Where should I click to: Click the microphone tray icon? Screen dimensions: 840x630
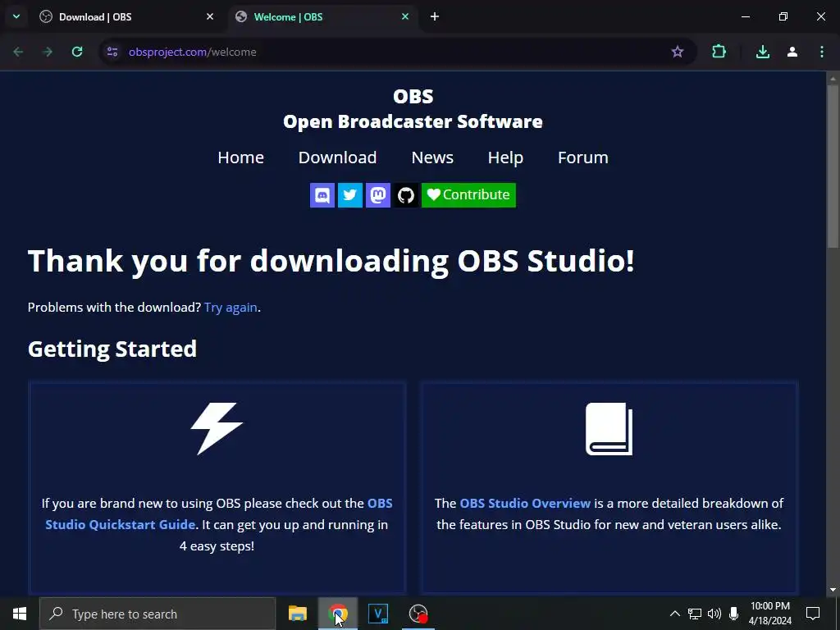click(734, 614)
